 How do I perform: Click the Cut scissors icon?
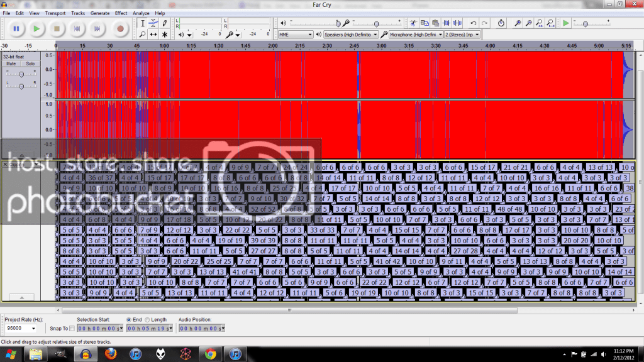(x=413, y=23)
